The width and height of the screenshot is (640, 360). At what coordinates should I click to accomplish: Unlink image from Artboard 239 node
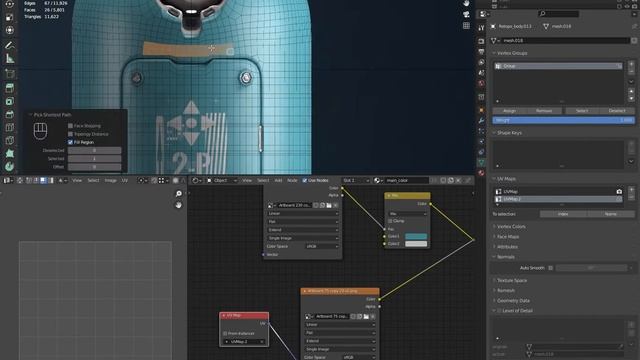[336, 205]
